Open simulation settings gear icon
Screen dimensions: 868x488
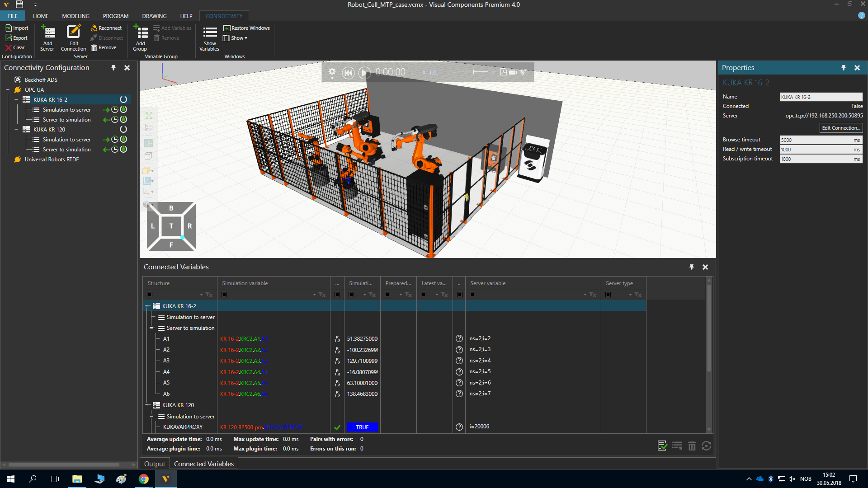point(332,72)
